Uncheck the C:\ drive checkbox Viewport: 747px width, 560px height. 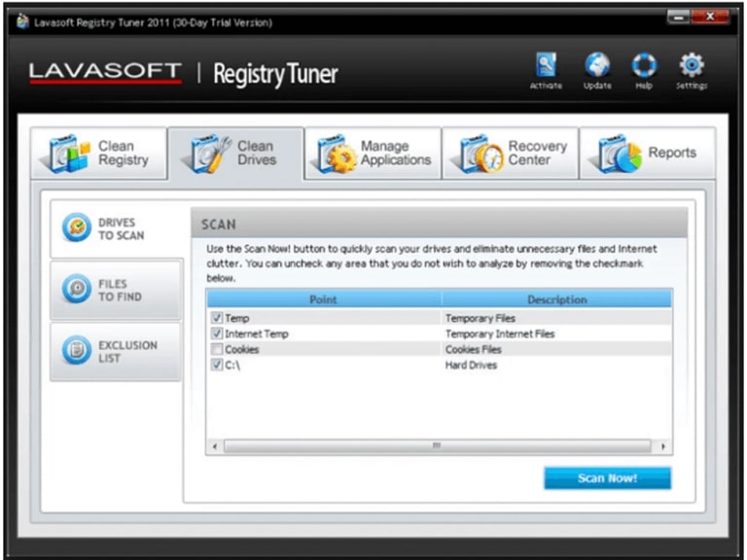pos(216,365)
